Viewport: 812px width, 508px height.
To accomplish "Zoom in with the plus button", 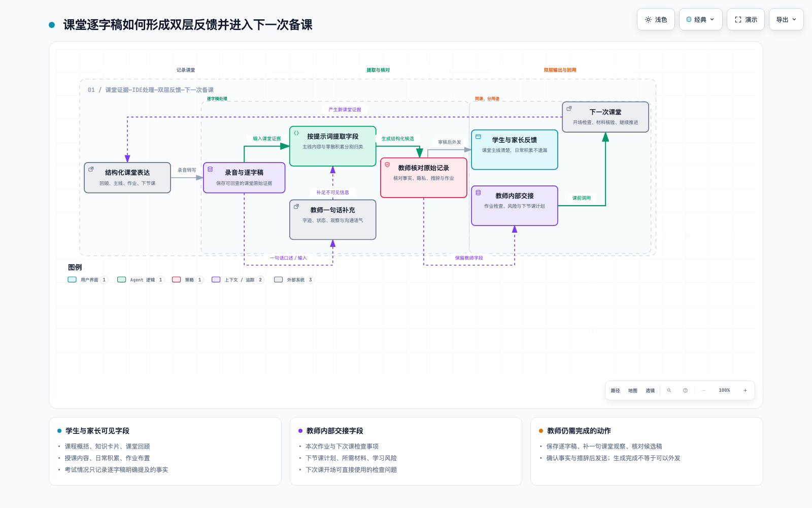I will pos(745,391).
